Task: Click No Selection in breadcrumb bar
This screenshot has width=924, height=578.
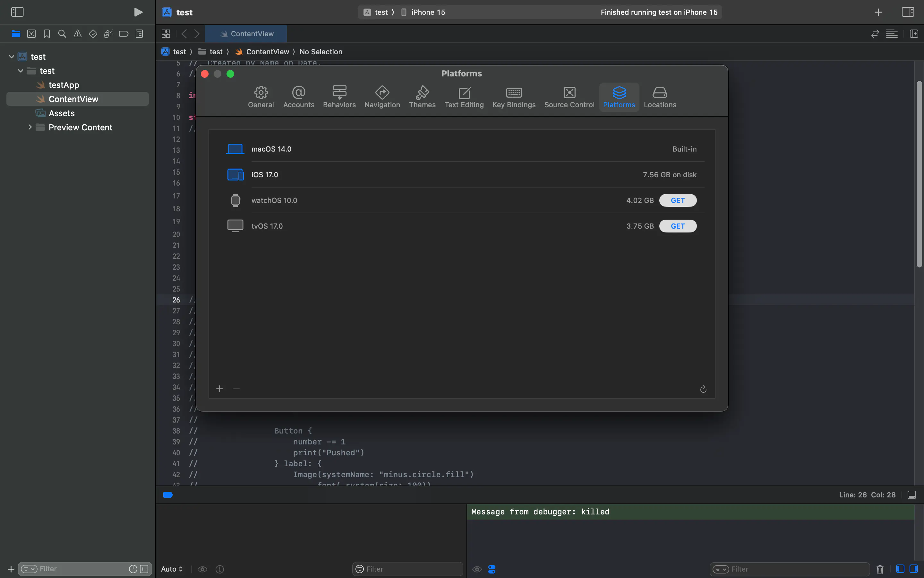Action: click(x=321, y=52)
